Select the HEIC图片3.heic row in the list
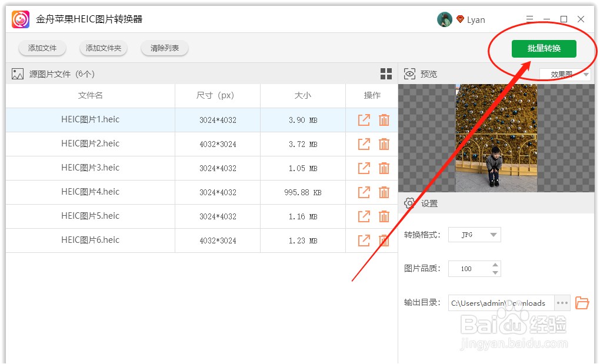Screen dimensions: 600x364 coord(91,168)
